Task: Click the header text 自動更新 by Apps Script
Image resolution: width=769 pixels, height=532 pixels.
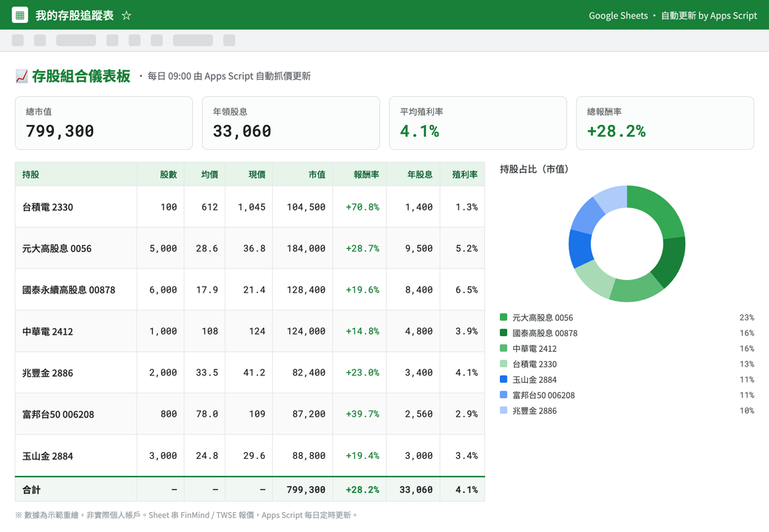Action: pyautogui.click(x=708, y=16)
